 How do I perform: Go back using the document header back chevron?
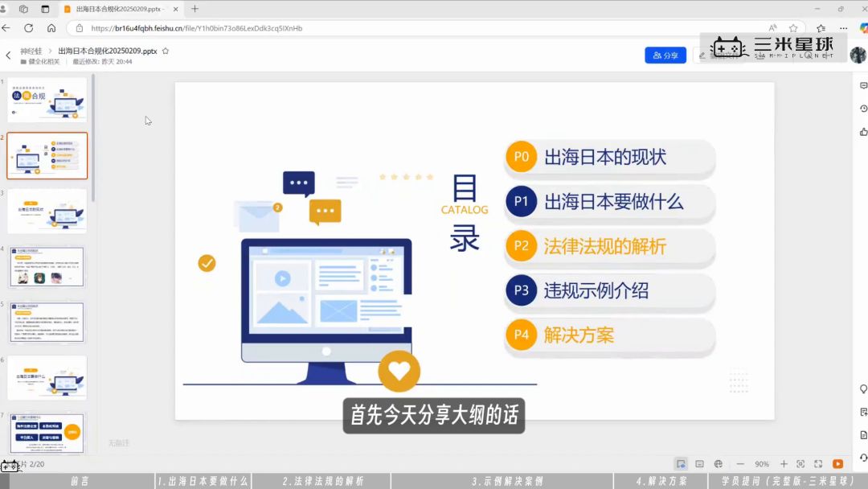8,55
